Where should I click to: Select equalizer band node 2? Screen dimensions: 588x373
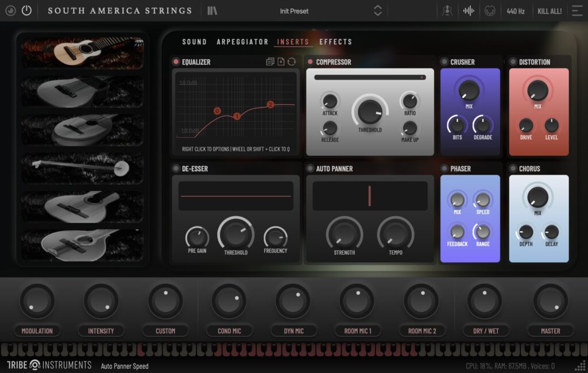pyautogui.click(x=270, y=105)
